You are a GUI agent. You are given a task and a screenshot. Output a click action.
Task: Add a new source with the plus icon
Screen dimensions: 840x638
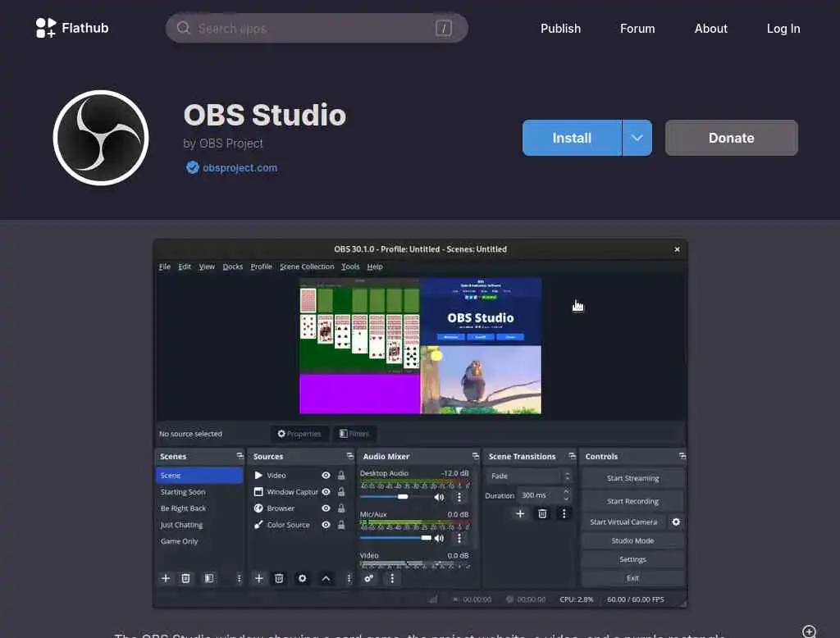[x=258, y=578]
